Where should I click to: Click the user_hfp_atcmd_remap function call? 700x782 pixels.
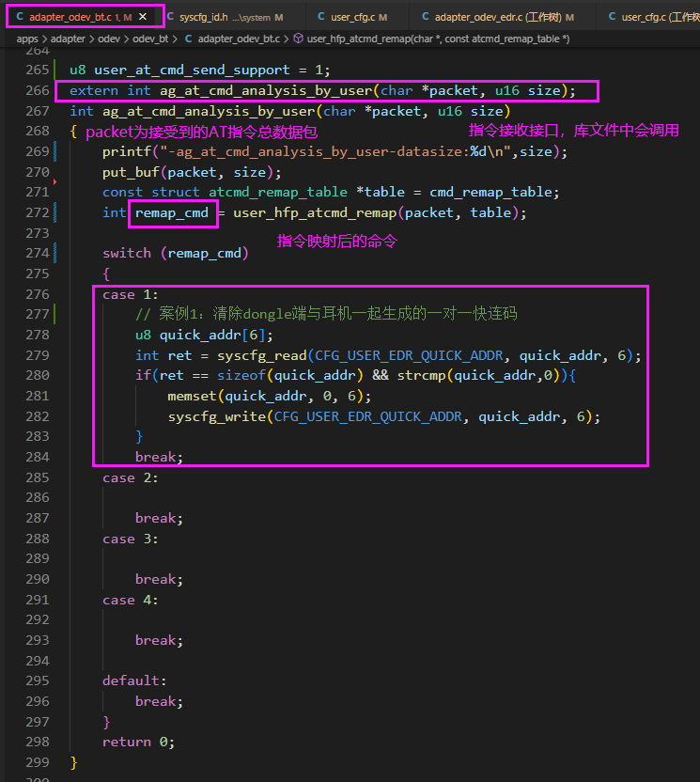pyautogui.click(x=315, y=213)
